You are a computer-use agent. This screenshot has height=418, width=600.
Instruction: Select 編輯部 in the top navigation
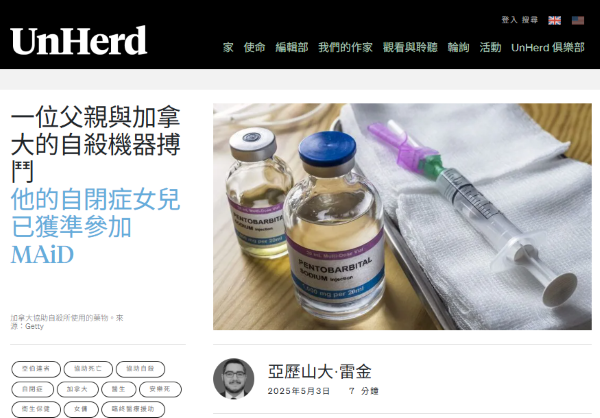click(292, 47)
